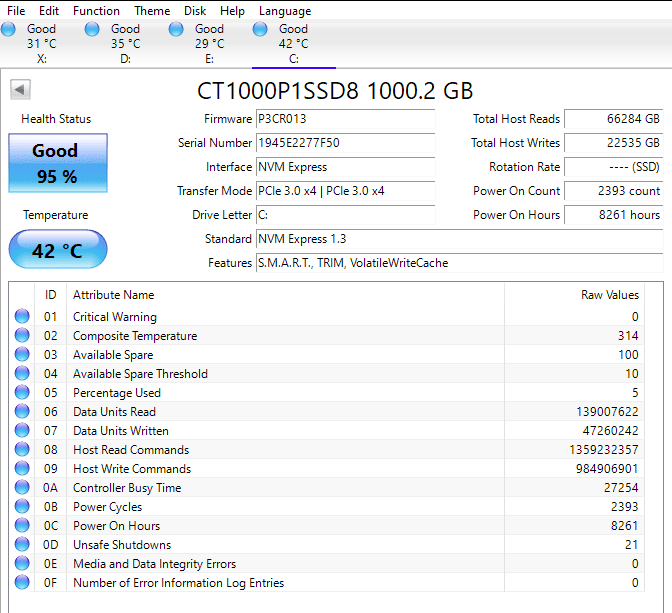
Task: Click the Rotation Rate value
Action: 613,167
